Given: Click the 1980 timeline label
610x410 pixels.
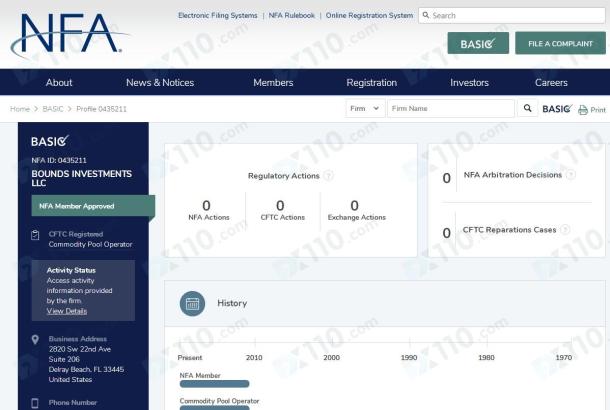Looking at the screenshot, I should [x=486, y=357].
